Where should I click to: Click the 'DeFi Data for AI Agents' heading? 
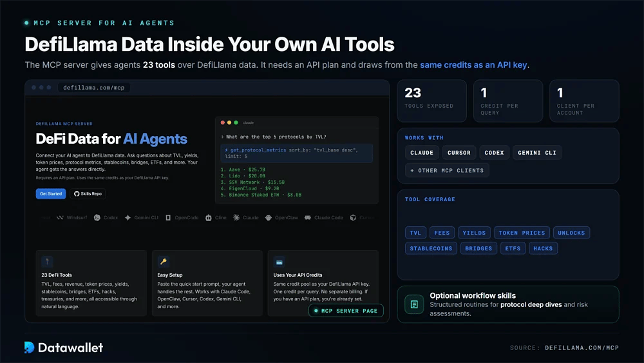[x=111, y=139]
